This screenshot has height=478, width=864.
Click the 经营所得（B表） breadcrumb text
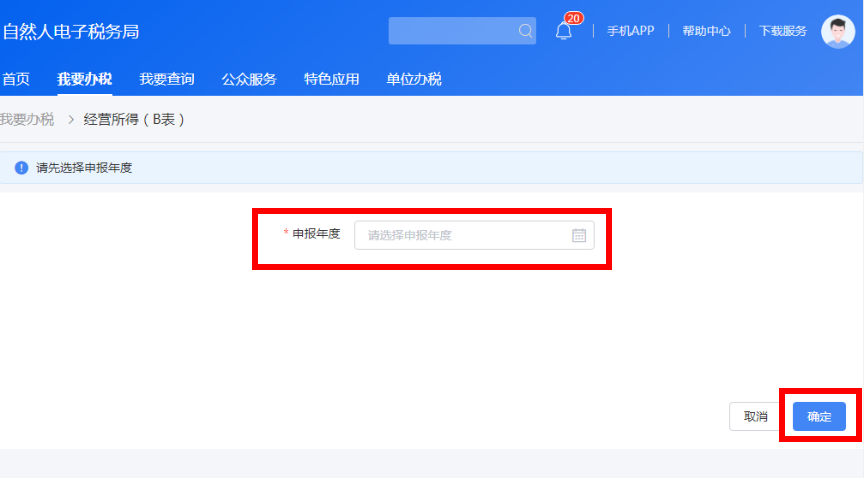(x=133, y=120)
